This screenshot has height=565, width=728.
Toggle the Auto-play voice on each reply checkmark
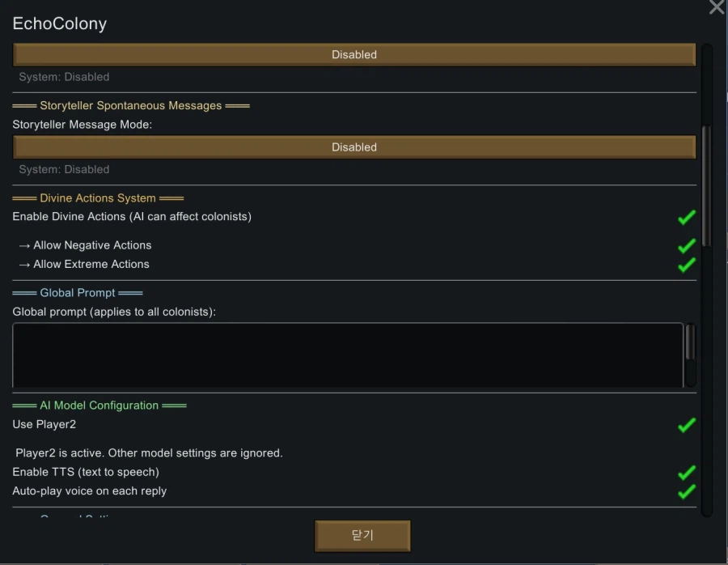(686, 491)
